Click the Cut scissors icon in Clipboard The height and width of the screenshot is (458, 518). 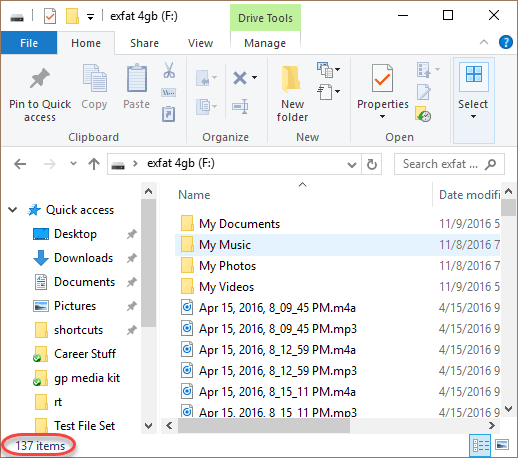(169, 70)
